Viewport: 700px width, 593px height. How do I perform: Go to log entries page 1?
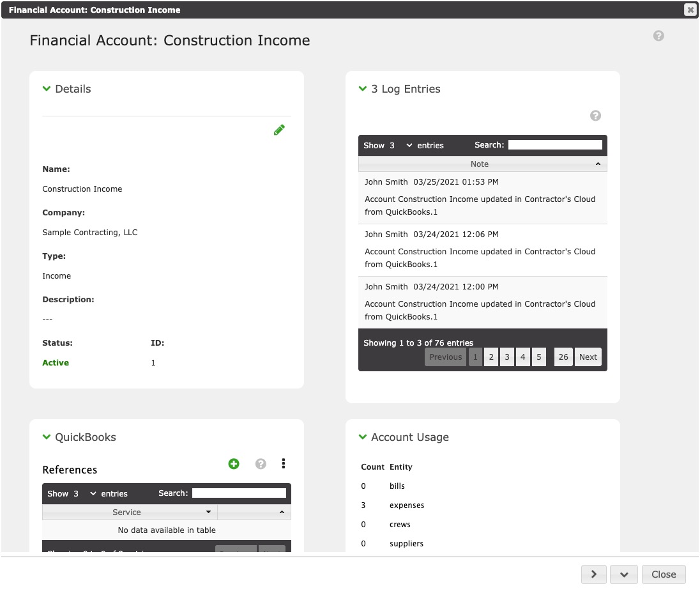point(475,357)
